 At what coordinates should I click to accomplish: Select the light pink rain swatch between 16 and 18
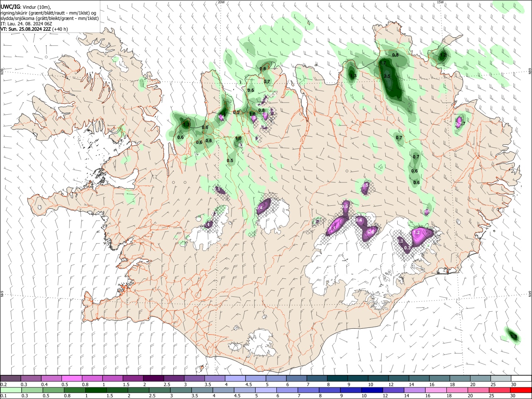[x=437, y=390]
